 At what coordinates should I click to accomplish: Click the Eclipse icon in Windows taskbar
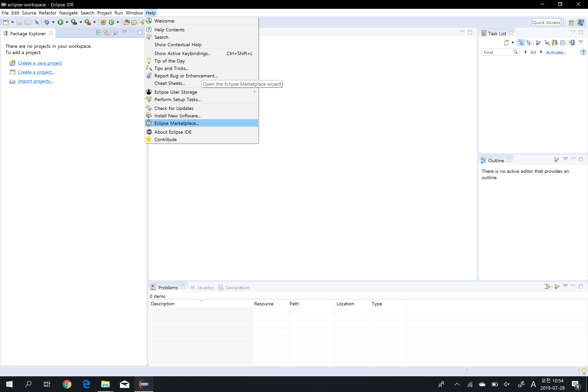(x=144, y=384)
